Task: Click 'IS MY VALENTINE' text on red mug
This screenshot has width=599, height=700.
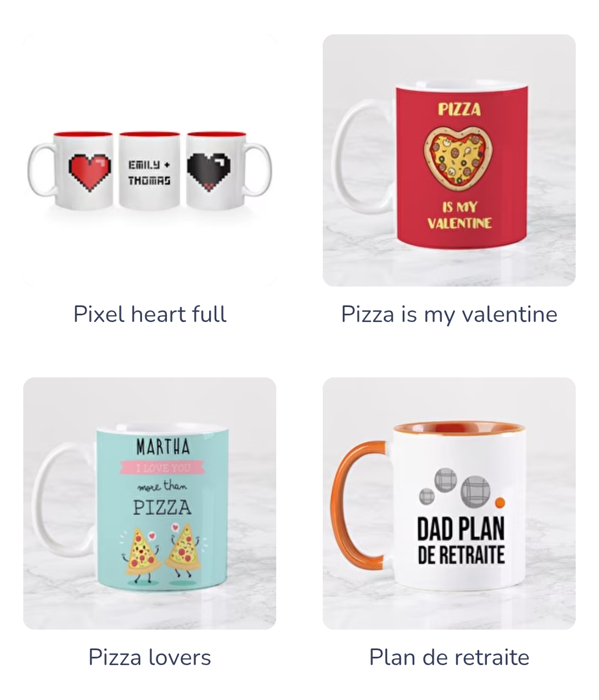Action: click(459, 215)
